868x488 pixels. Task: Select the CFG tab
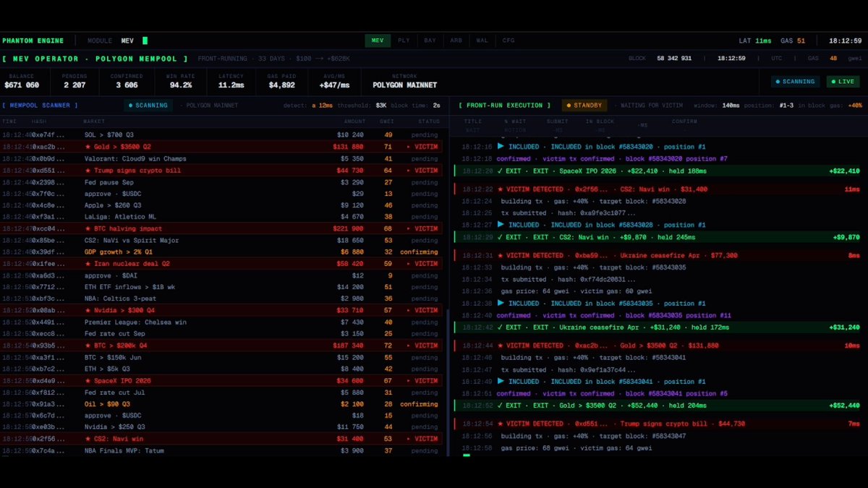coord(509,40)
